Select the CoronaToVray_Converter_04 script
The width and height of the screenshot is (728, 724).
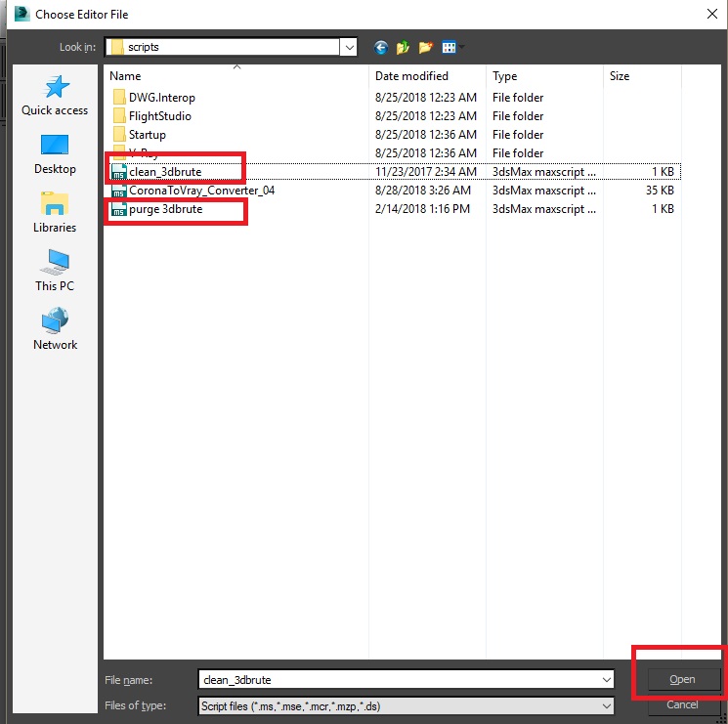coord(201,191)
